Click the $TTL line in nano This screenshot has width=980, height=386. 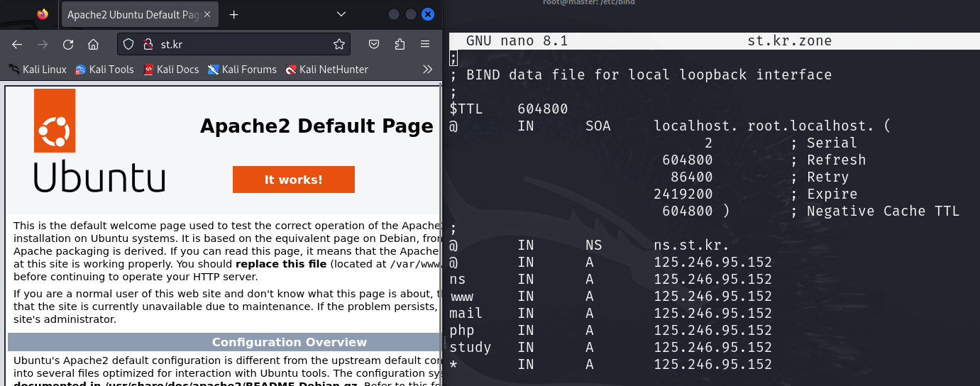510,109
